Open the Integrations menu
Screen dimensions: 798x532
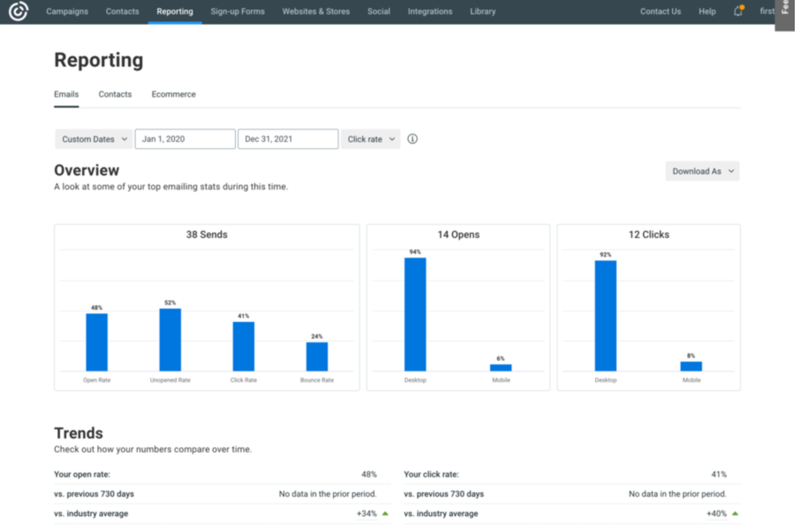tap(430, 11)
